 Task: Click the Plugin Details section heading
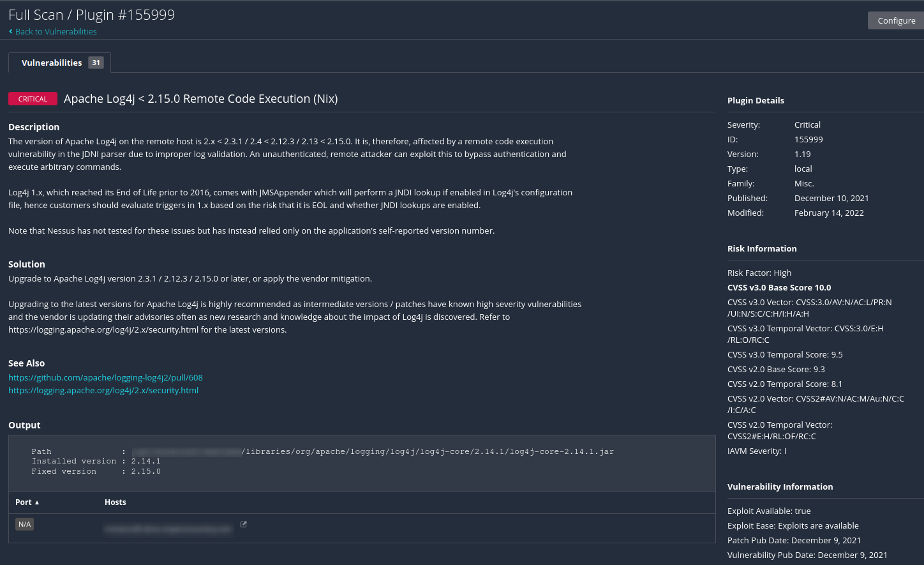(756, 100)
